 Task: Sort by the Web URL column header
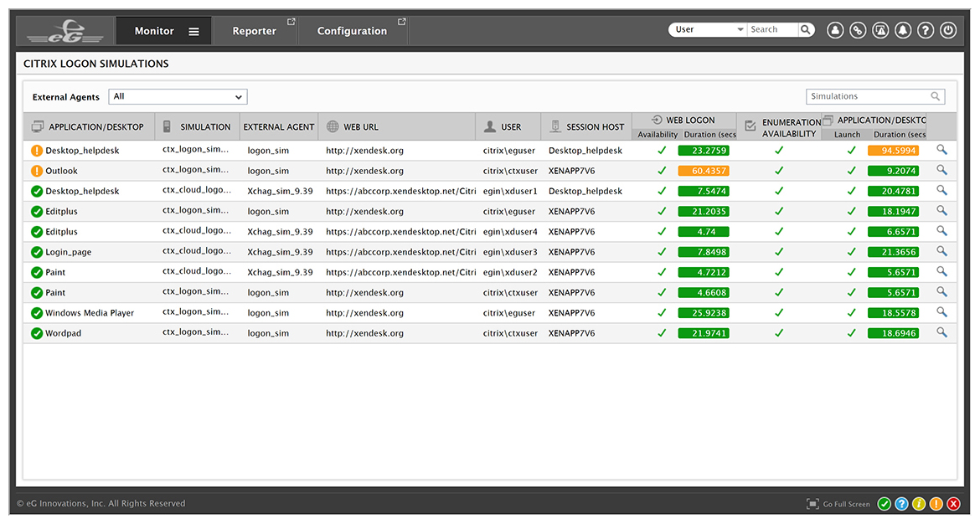[397, 126]
